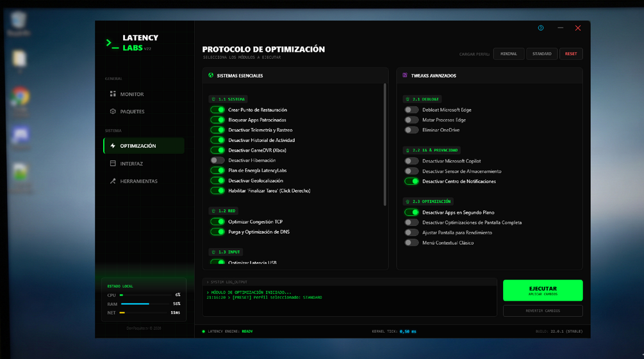Click the RAM usage bar

pos(146,304)
